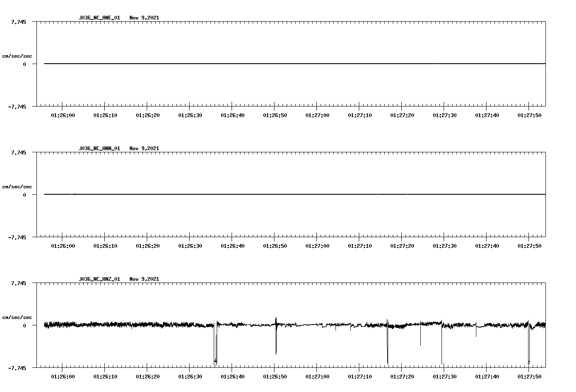
Task: Click the 01:27:50 time label on HNN axis
Action: coord(529,246)
